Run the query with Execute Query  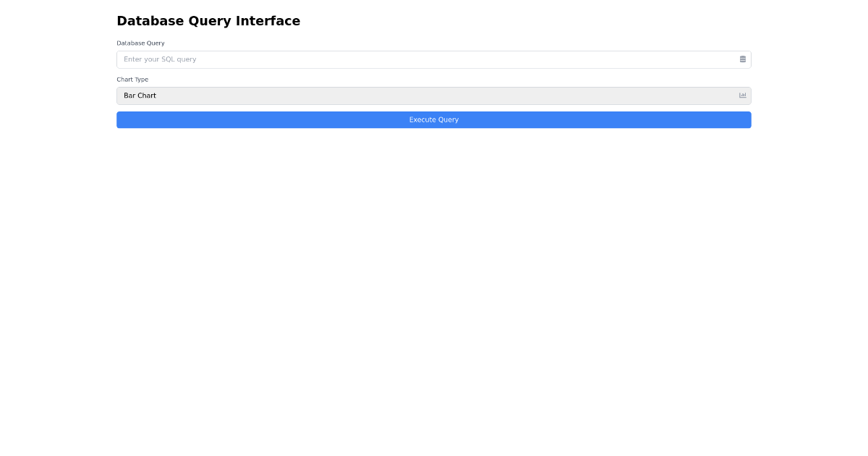point(434,119)
